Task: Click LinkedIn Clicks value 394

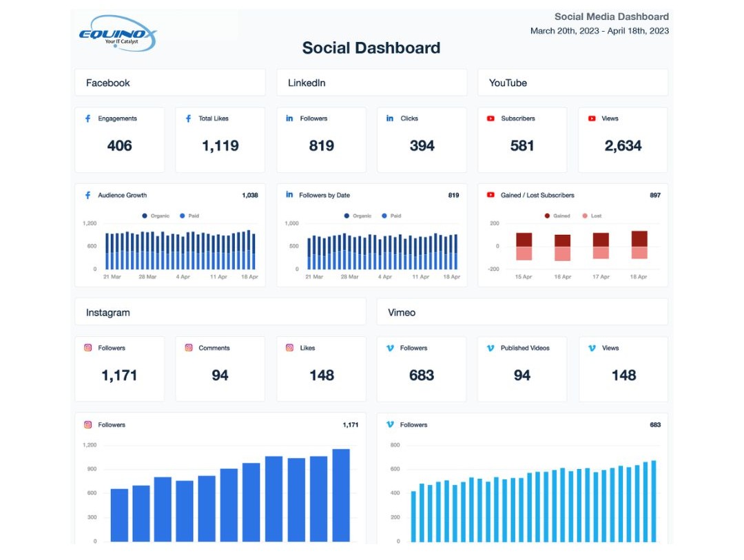Action: [422, 146]
